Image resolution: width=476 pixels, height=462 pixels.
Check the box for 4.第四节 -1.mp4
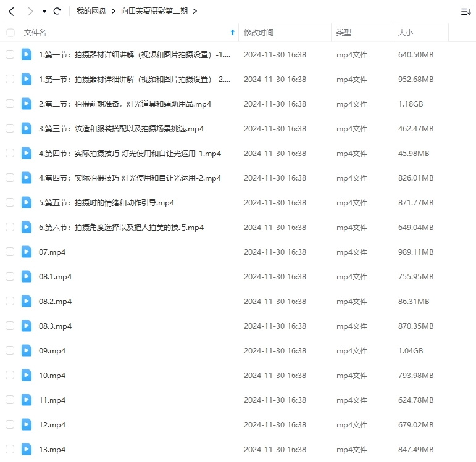click(10, 153)
